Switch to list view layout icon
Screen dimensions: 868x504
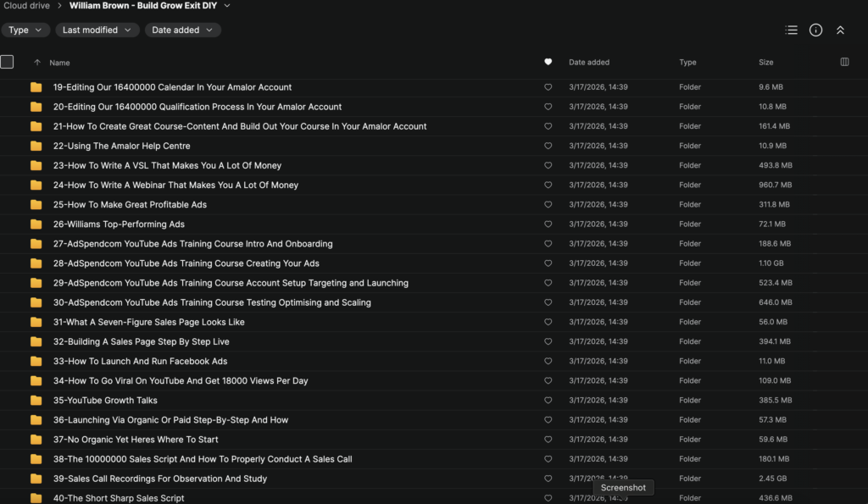pos(791,30)
